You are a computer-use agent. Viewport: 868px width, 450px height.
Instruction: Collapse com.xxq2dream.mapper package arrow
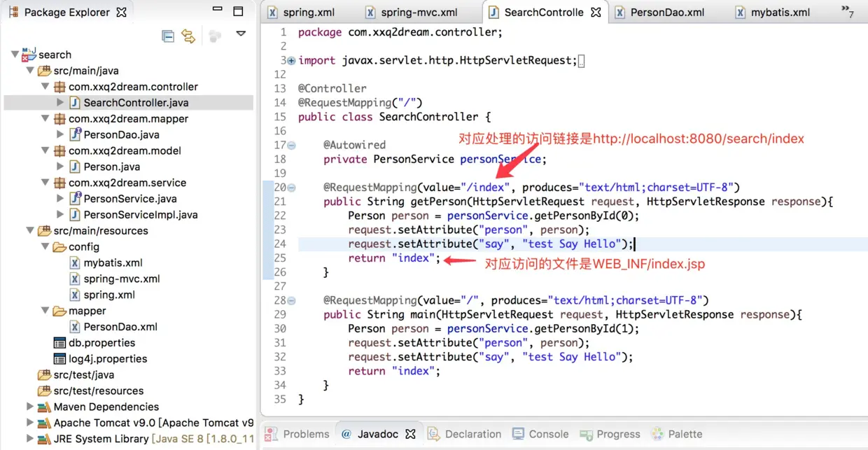click(x=45, y=119)
